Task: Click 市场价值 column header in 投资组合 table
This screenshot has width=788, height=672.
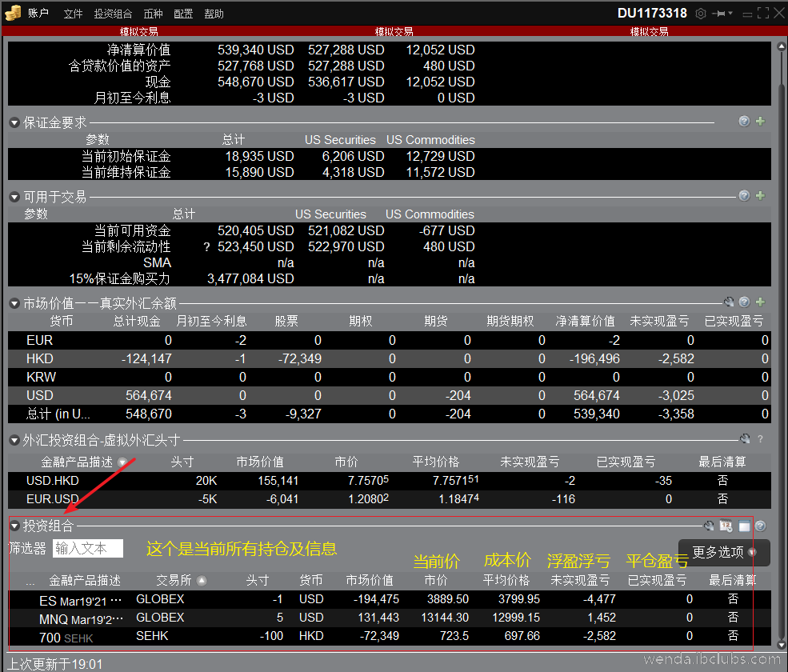Action: pyautogui.click(x=370, y=581)
